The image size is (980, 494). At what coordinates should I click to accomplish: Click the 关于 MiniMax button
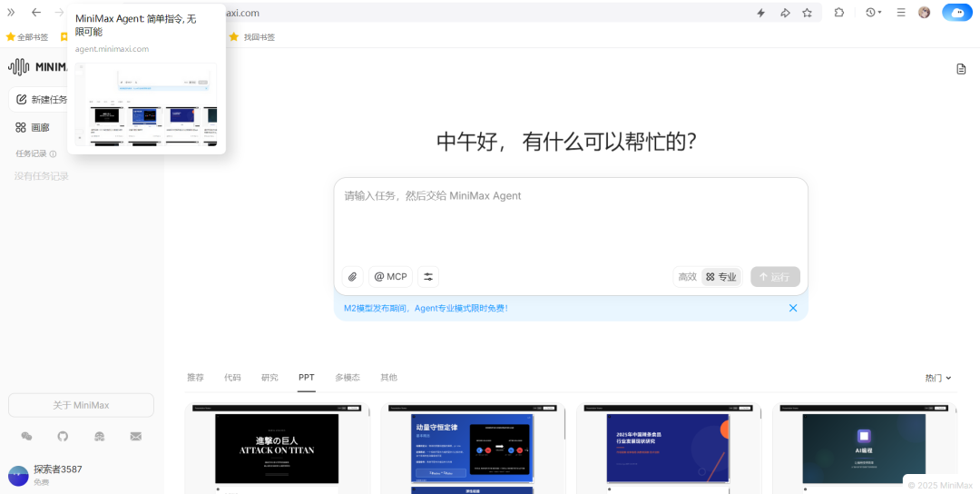(81, 405)
